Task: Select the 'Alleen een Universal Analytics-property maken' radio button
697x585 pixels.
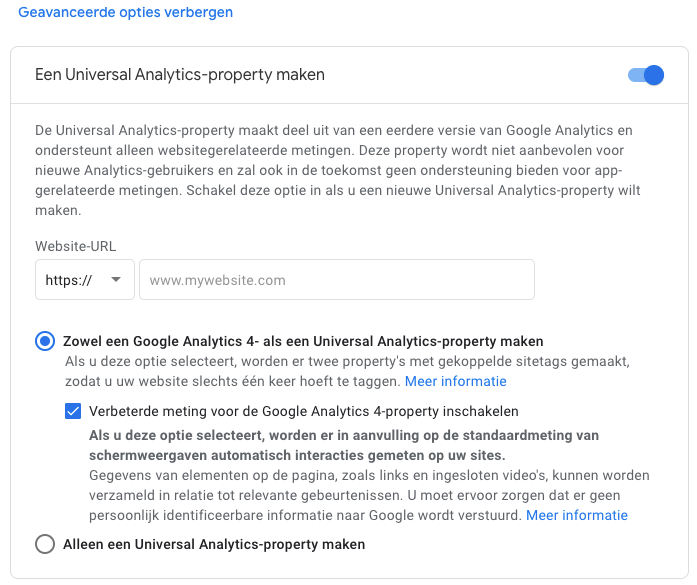Action: tap(45, 544)
